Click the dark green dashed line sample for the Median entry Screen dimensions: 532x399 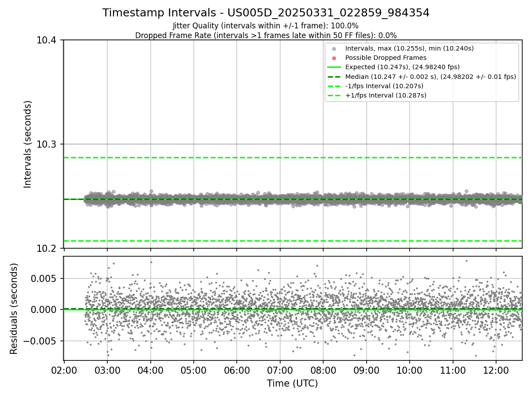[x=334, y=77]
